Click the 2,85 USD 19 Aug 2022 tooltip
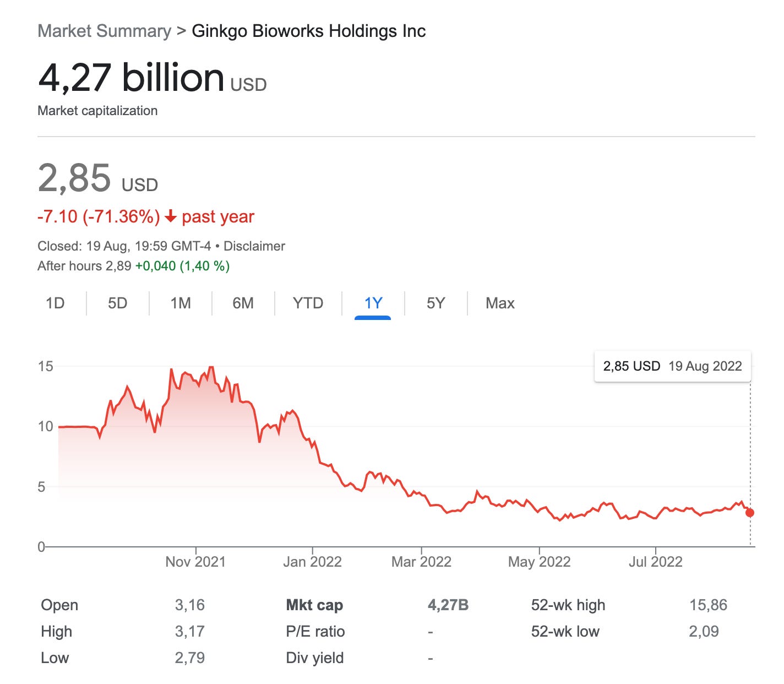This screenshot has height=684, width=784. [672, 366]
